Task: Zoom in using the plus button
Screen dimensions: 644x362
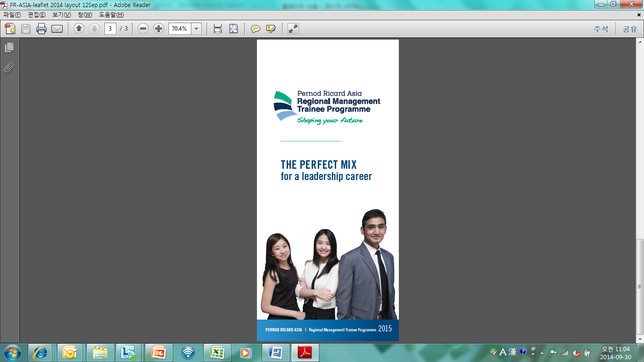Action: [159, 29]
